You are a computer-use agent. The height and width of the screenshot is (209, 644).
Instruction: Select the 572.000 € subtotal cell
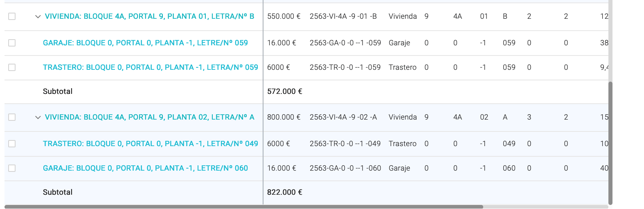coord(285,91)
